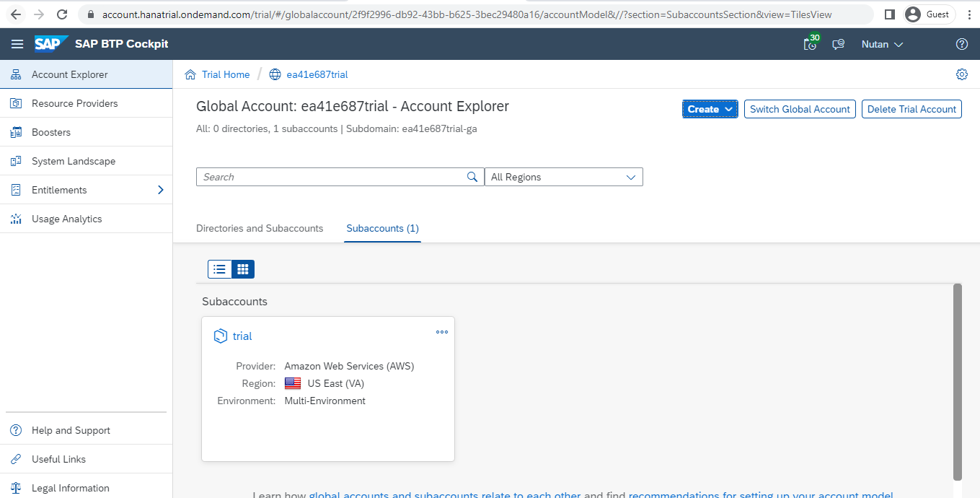Open the browser three-dot menu

pos(969,14)
